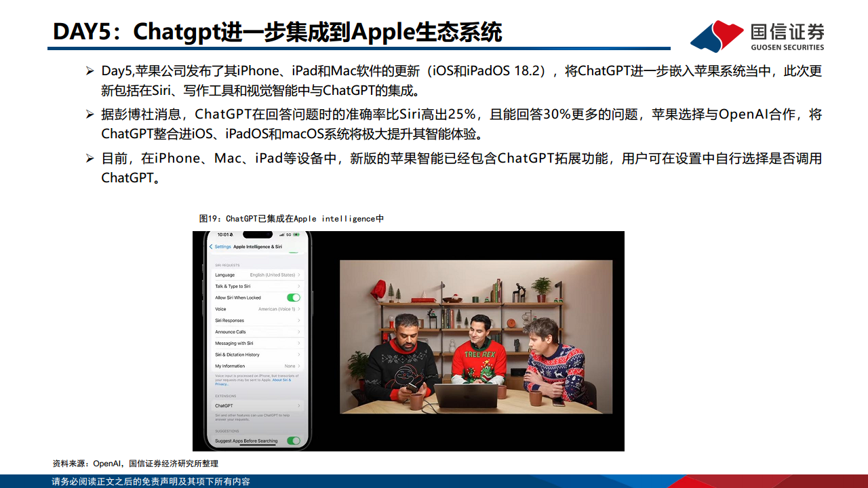This screenshot has width=868, height=488.
Task: Click the EXTENSIONS section header
Action: pyautogui.click(x=226, y=396)
